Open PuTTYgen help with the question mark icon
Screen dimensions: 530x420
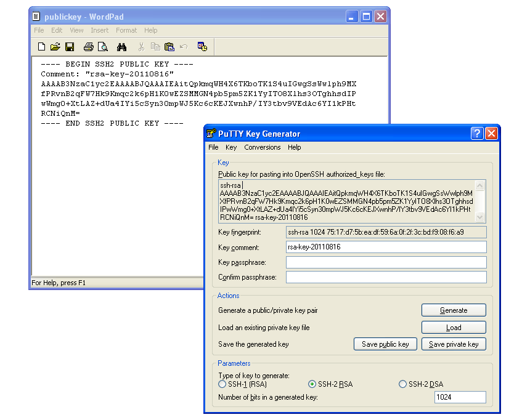[x=476, y=133]
